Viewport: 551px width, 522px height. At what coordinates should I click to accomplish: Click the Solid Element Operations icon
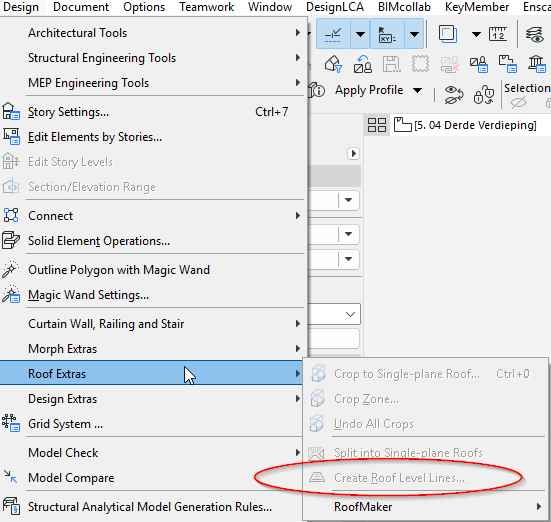click(x=11, y=241)
